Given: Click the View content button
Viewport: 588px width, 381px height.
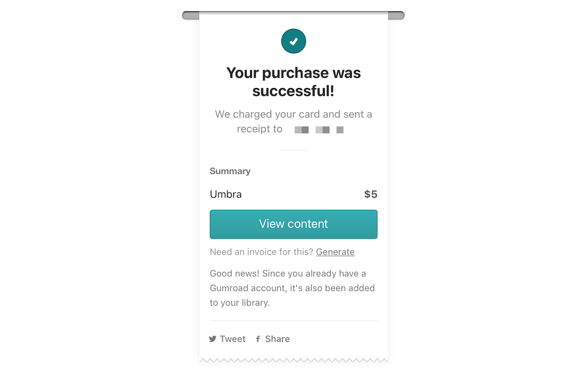Looking at the screenshot, I should [293, 224].
